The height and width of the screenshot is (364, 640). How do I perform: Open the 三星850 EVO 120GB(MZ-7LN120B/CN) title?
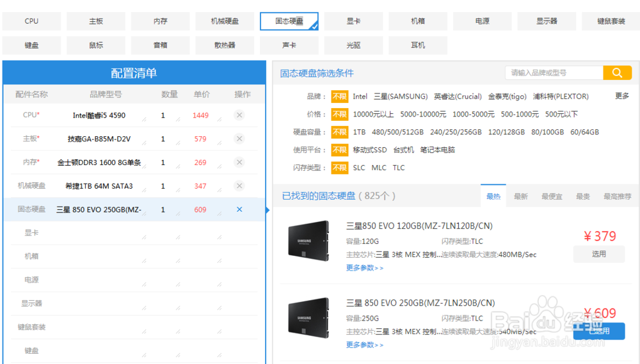[419, 226]
